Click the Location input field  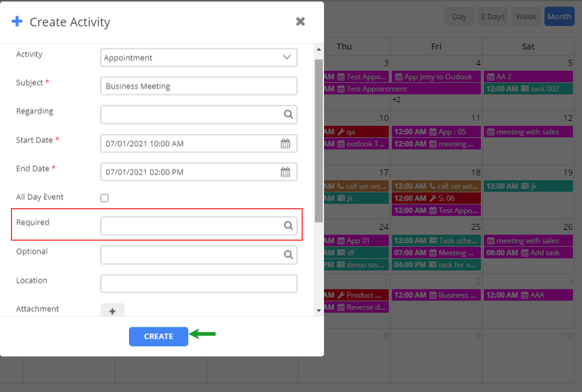[199, 284]
